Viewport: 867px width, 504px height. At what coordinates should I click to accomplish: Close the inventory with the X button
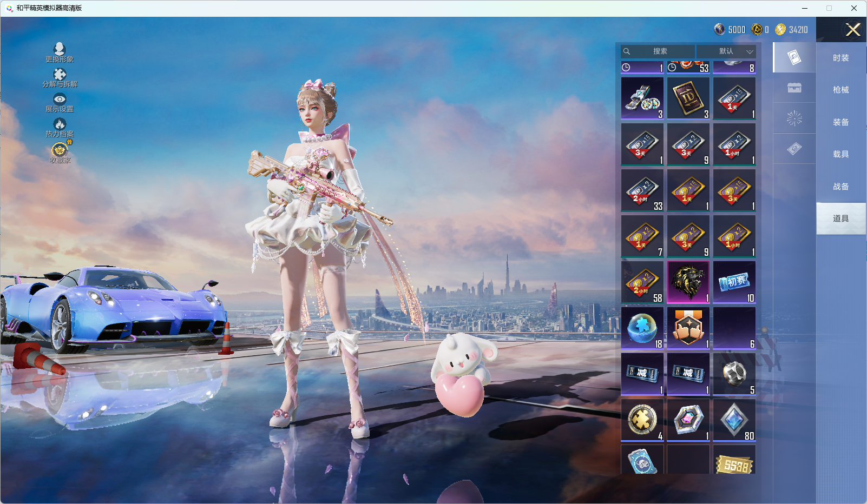[x=853, y=30]
